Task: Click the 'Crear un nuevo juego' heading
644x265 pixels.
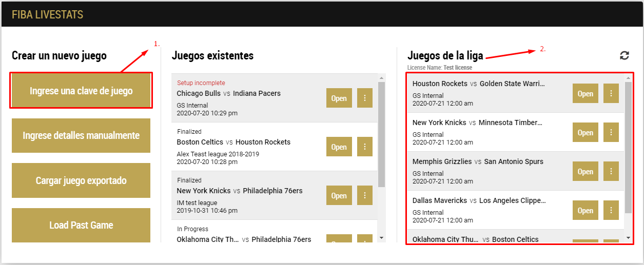Action: pyautogui.click(x=59, y=55)
